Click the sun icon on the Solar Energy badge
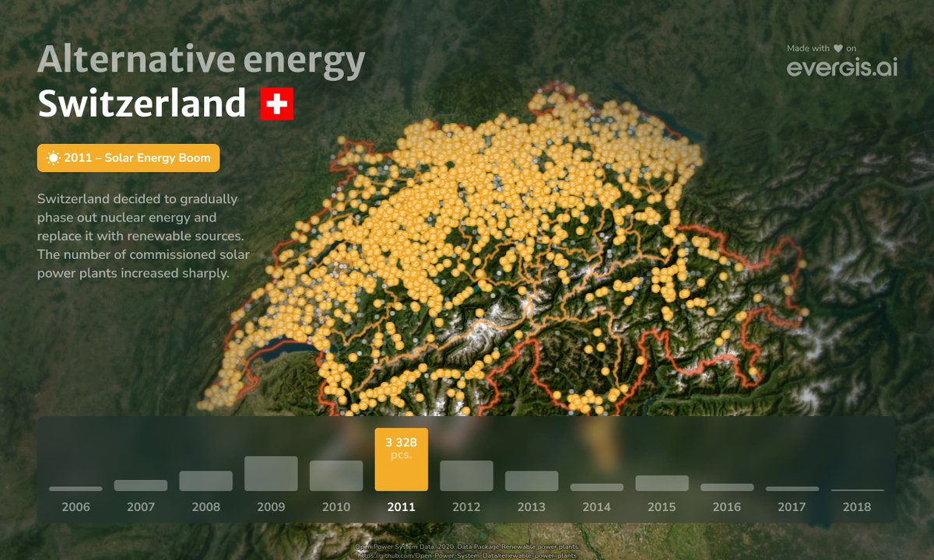Screen dimensions: 934x560 click(x=52, y=157)
